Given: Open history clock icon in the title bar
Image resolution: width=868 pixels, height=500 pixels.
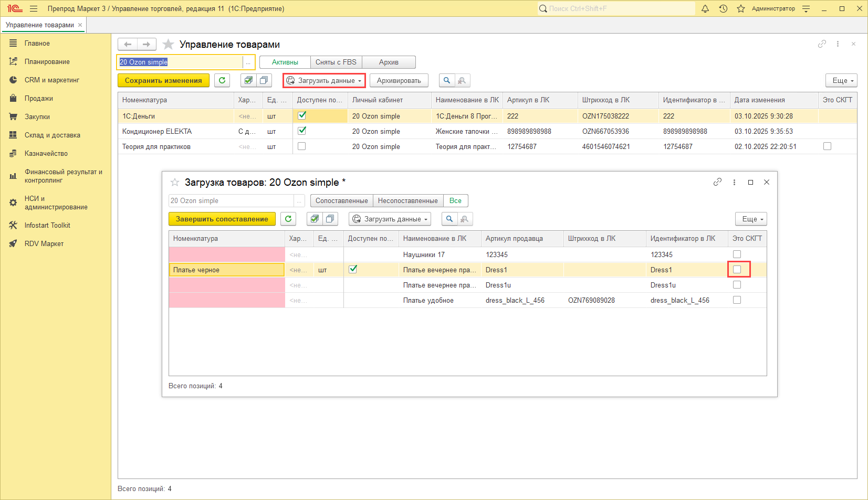Looking at the screenshot, I should click(723, 9).
